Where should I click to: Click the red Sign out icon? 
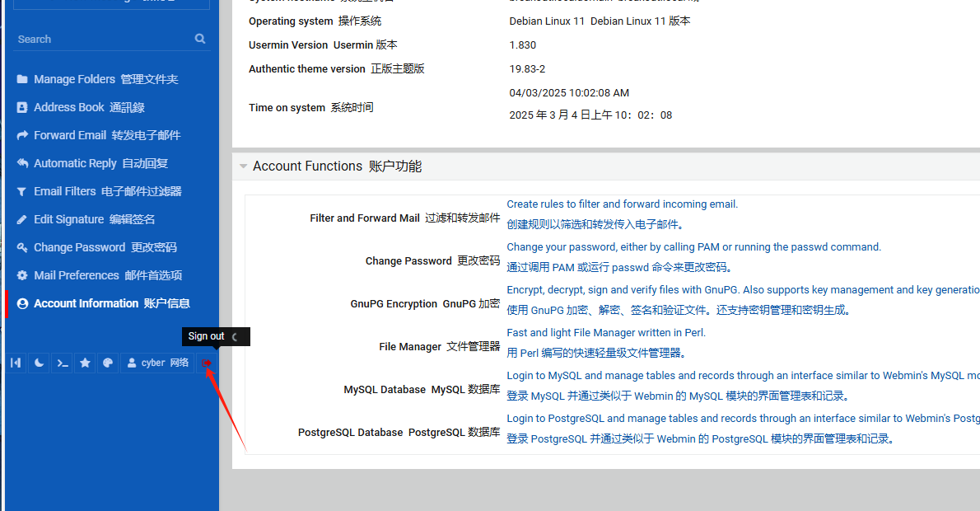click(x=207, y=363)
